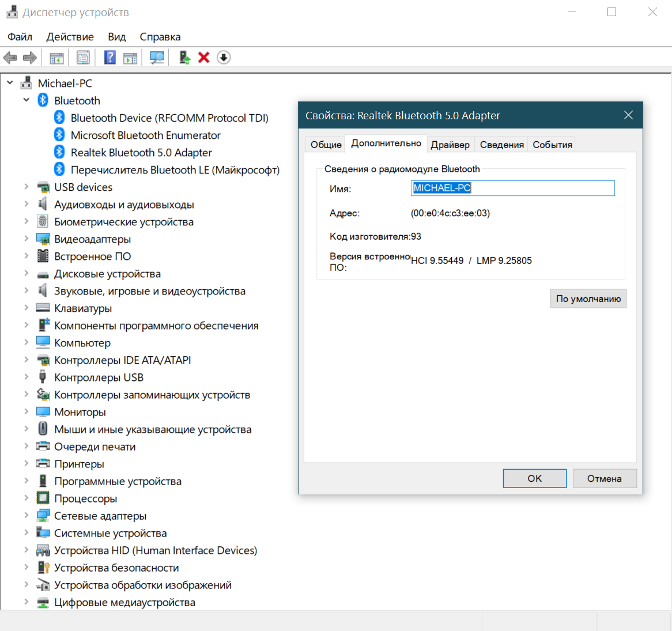Click the Michael-PC computer icon

pyautogui.click(x=26, y=83)
